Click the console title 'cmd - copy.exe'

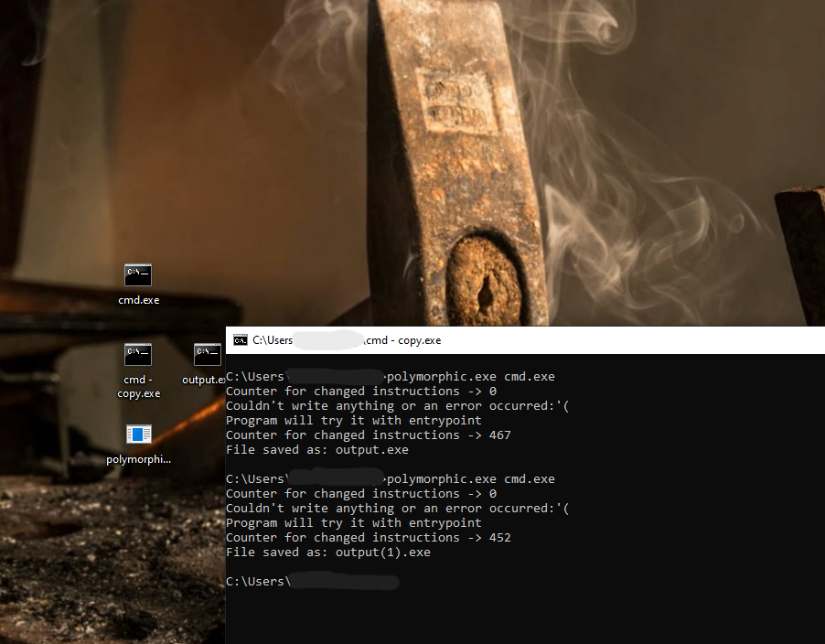point(403,340)
